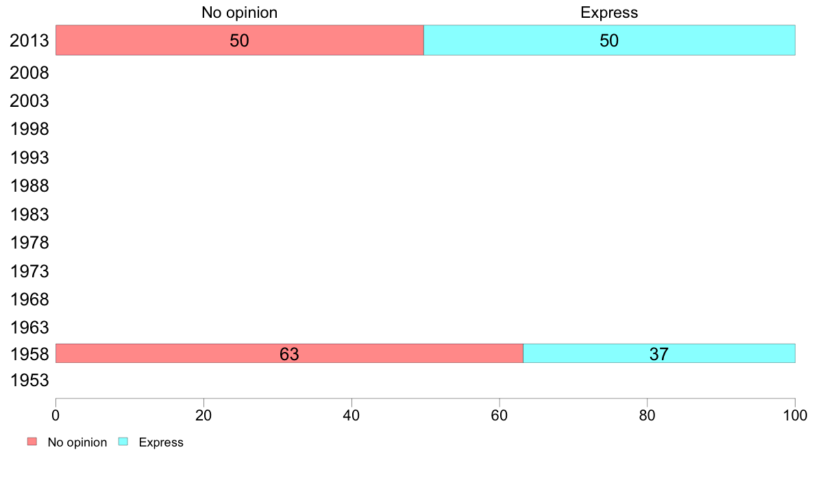Click the red No opinion legend swatch
Screen dimensions: 814x504
[x=32, y=442]
